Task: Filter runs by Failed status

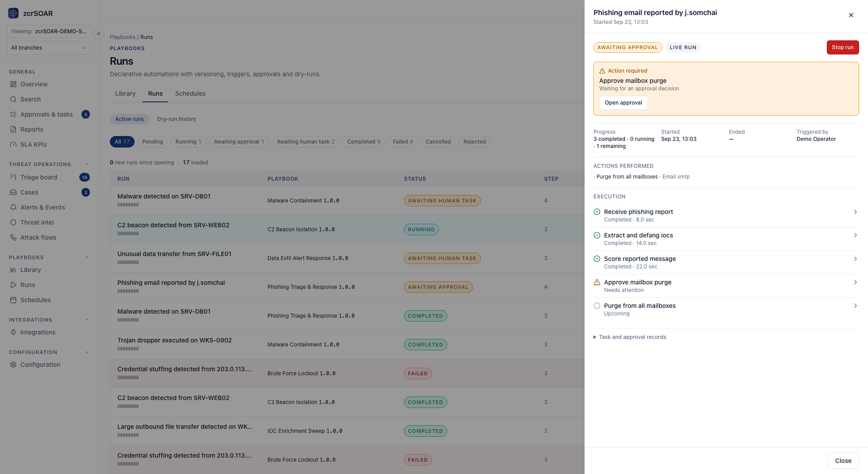Action: click(x=403, y=142)
